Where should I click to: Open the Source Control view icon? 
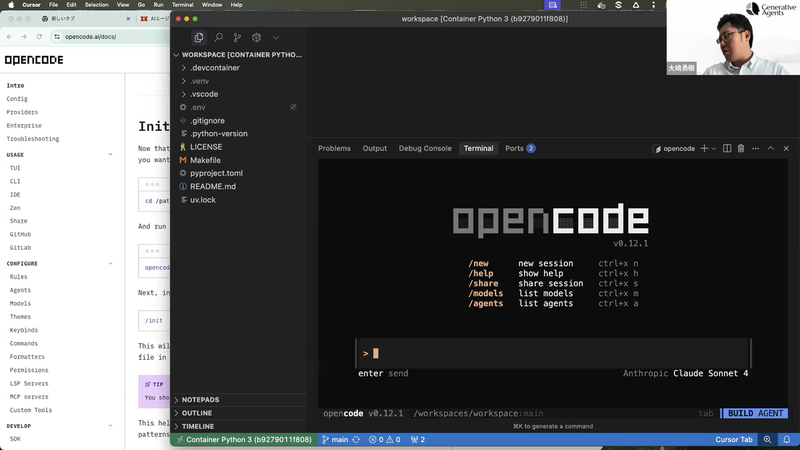pyautogui.click(x=237, y=37)
